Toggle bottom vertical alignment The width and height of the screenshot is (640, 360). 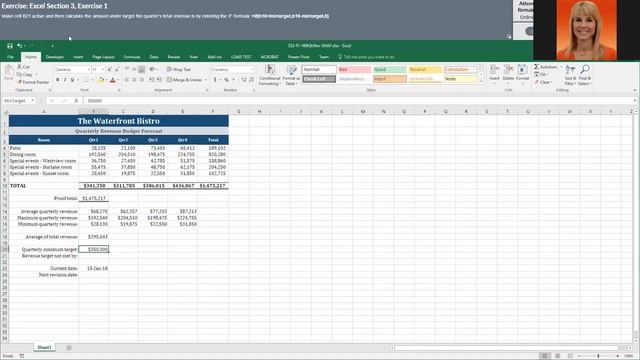[142, 69]
